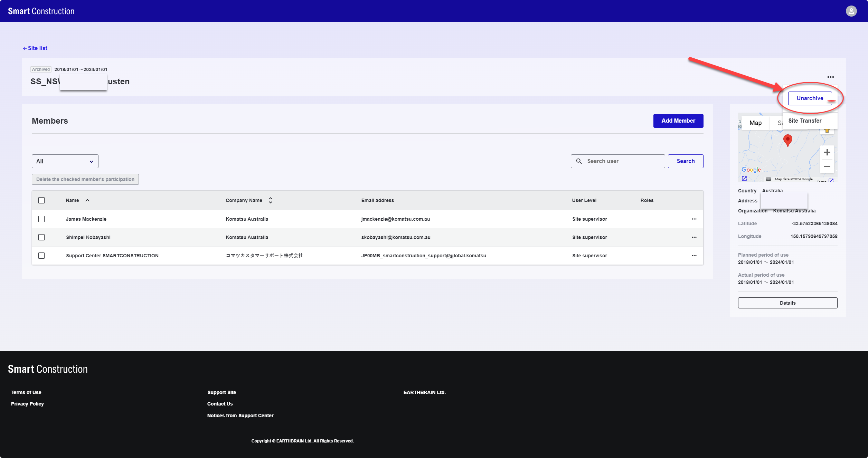
Task: Click the Japanese company name コマツカスタマーサポート株式会社
Action: pyautogui.click(x=264, y=256)
